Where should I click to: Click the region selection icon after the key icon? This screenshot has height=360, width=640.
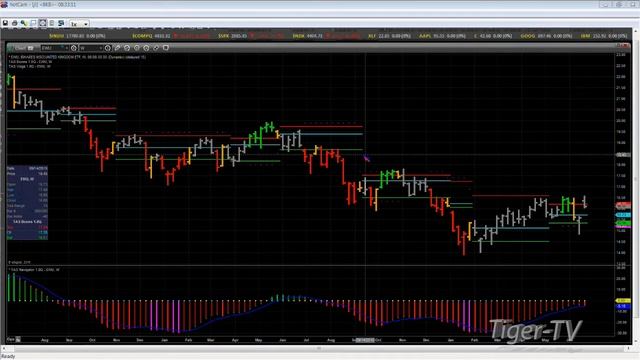[x=33, y=23]
